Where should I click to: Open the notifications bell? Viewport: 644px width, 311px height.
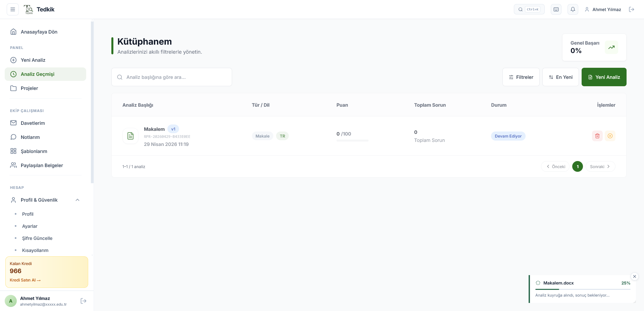pos(573,9)
